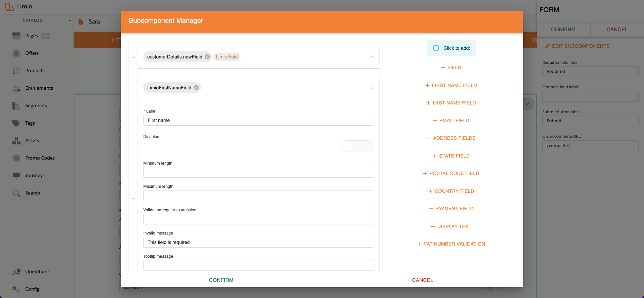The width and height of the screenshot is (644, 298).
Task: Click the round pencil edit button behind dialog
Action: click(x=528, y=104)
